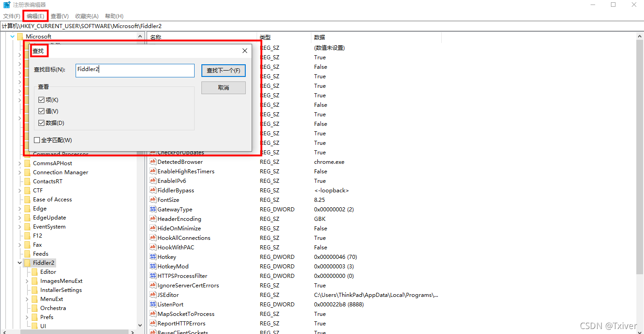
Task: Click the folder icon of Connection Manager key
Action: 27,172
